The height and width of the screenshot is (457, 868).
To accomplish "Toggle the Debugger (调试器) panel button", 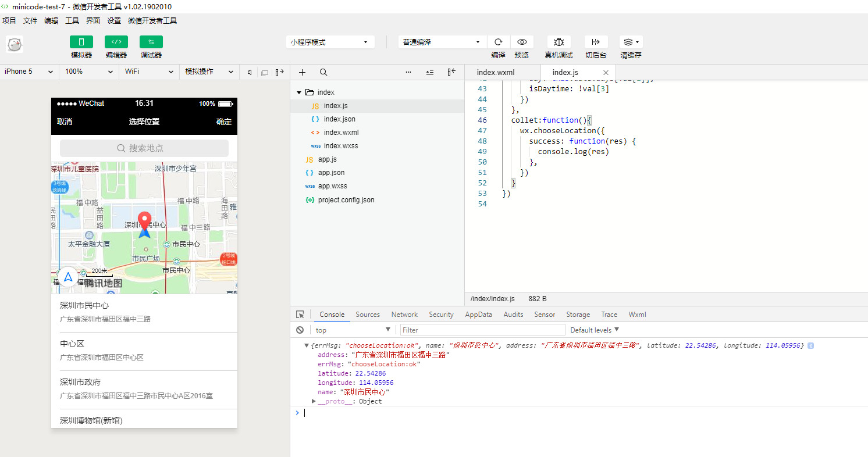I will [x=151, y=42].
